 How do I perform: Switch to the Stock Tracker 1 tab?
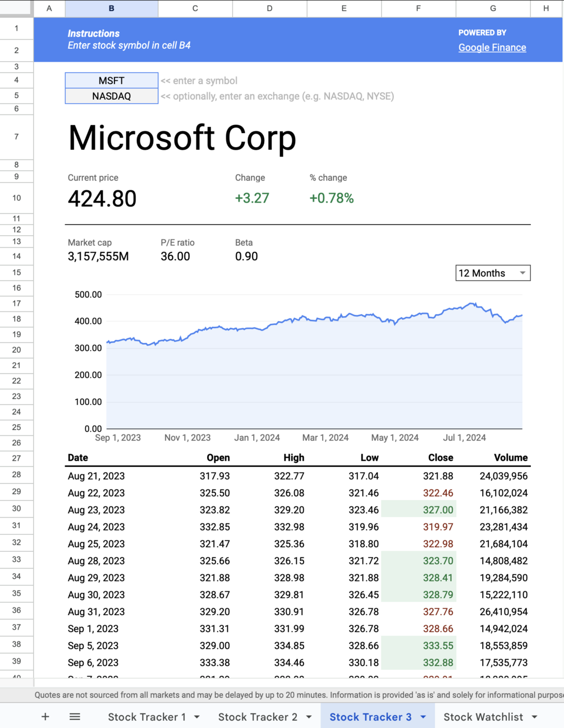point(146,717)
